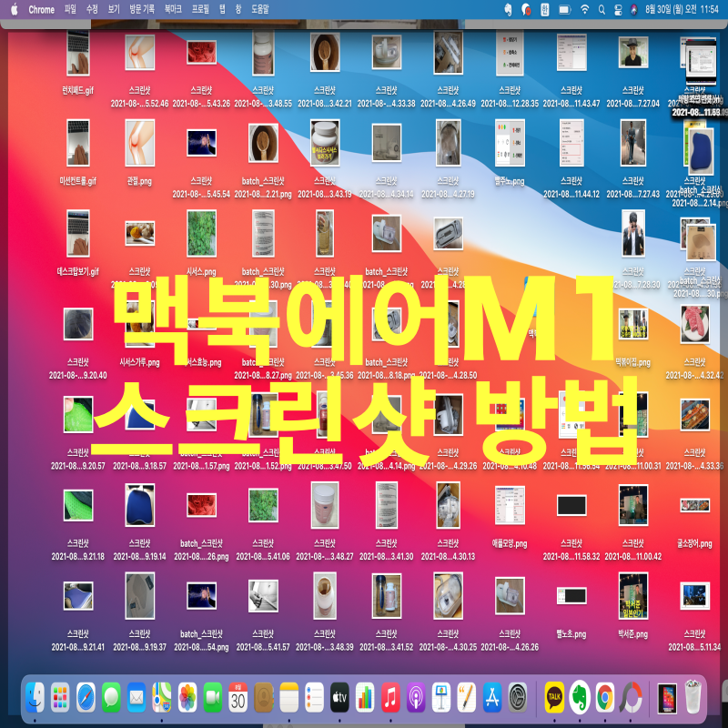This screenshot has height=728, width=728.
Task: Select the 런치패드.gif desktop file
Action: coord(78,53)
